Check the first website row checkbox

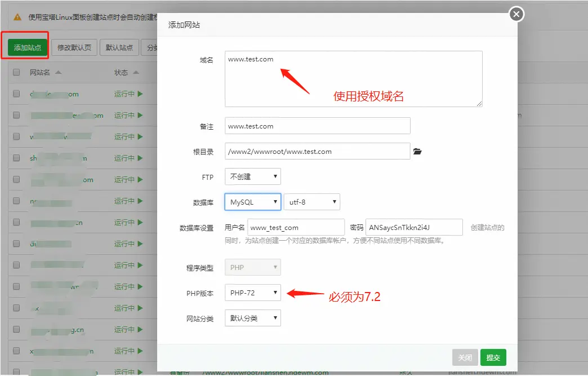point(16,94)
